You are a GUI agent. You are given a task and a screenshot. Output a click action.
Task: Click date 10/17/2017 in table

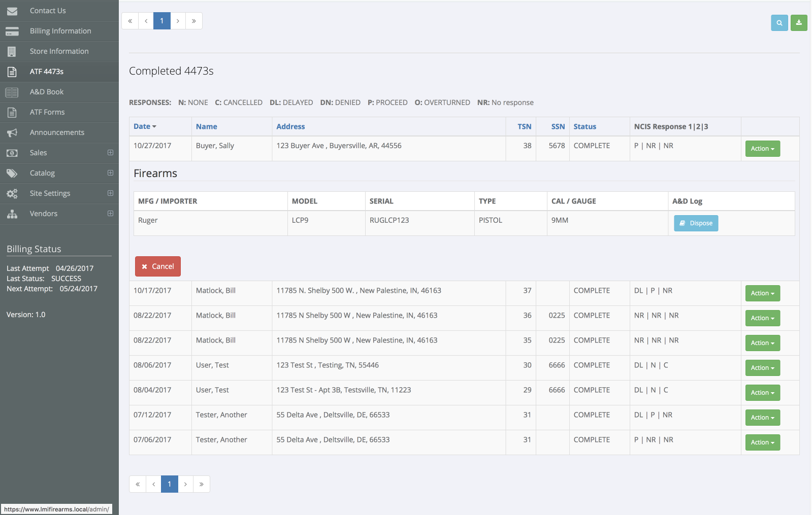click(152, 291)
